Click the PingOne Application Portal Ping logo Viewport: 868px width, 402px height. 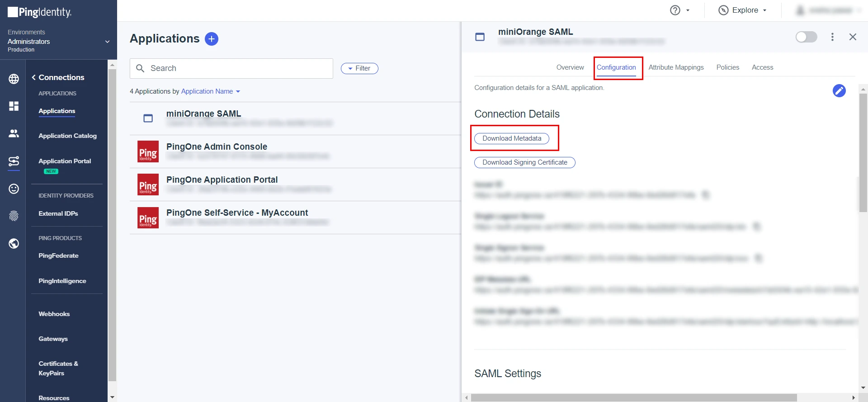(x=148, y=184)
